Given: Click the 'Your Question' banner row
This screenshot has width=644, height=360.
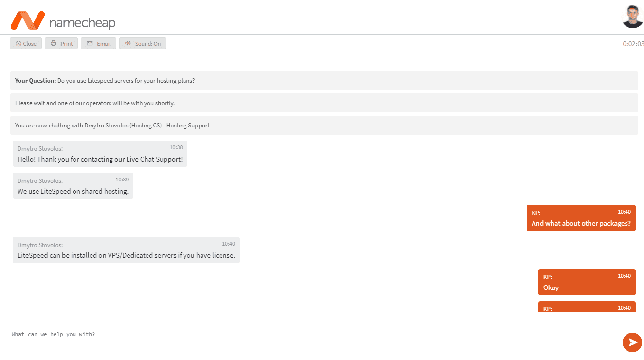Looking at the screenshot, I should tap(324, 81).
